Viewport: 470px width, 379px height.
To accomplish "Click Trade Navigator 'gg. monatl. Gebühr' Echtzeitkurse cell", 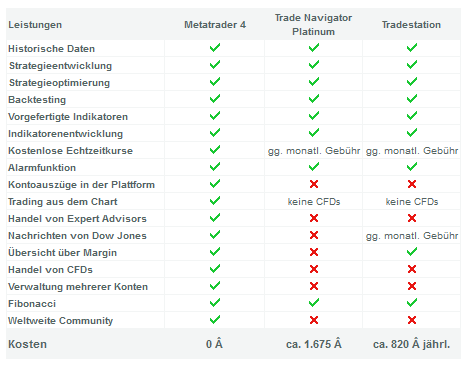I will click(x=314, y=151).
